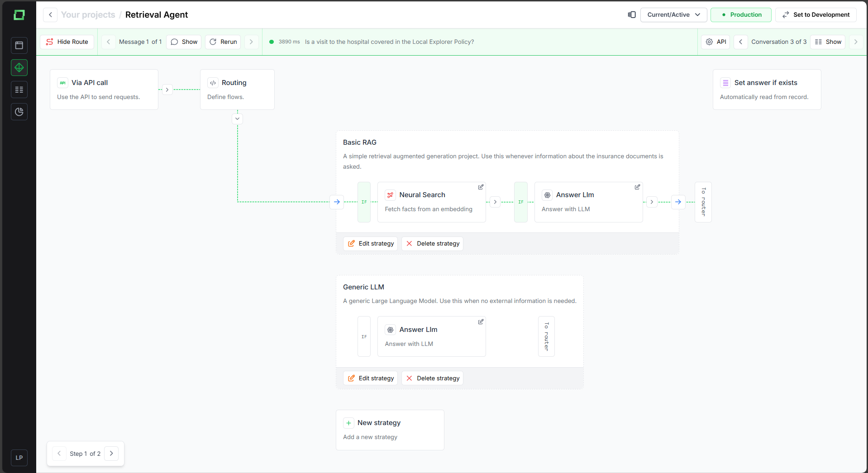Screen dimensions: 868x473
Task: Toggle the sidebar layout icon near Current/Active
Action: (x=632, y=14)
